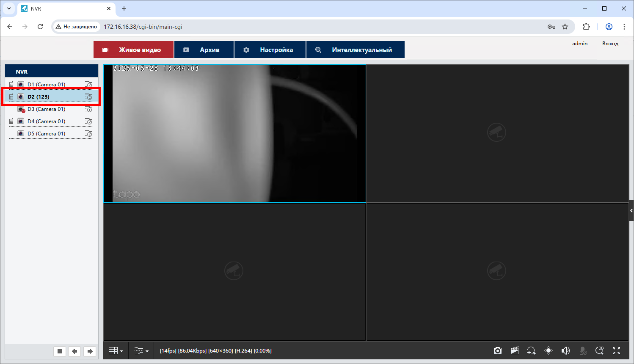Bookmark this page with star icon

point(565,27)
